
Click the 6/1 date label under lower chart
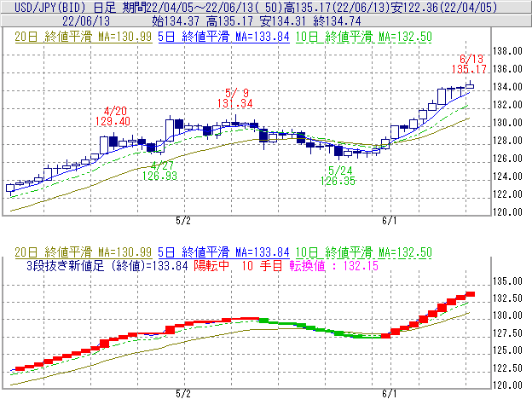click(390, 394)
